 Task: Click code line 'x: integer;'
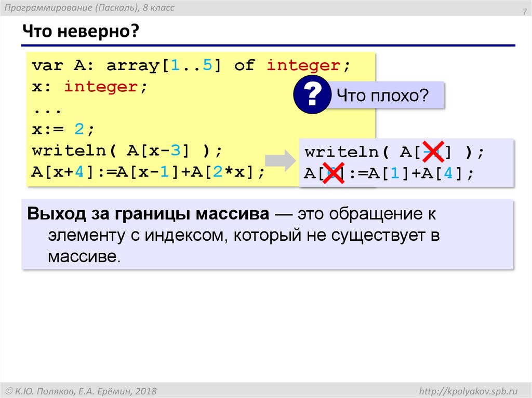pos(89,87)
